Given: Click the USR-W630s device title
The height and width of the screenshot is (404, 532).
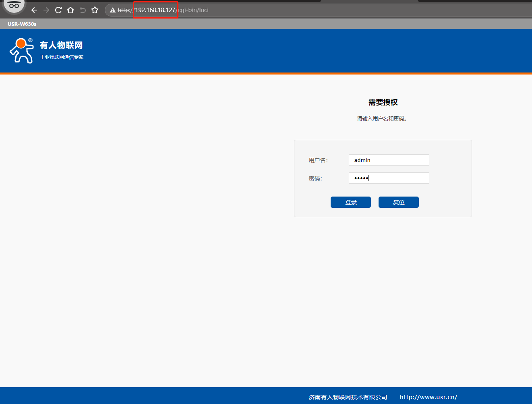Looking at the screenshot, I should pyautogui.click(x=22, y=24).
